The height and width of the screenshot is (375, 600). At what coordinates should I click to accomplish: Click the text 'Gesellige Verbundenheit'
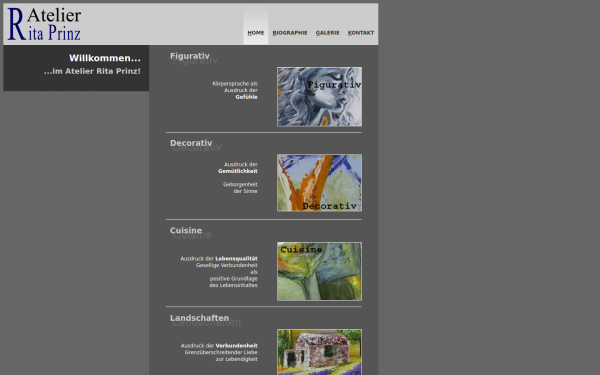(227, 265)
